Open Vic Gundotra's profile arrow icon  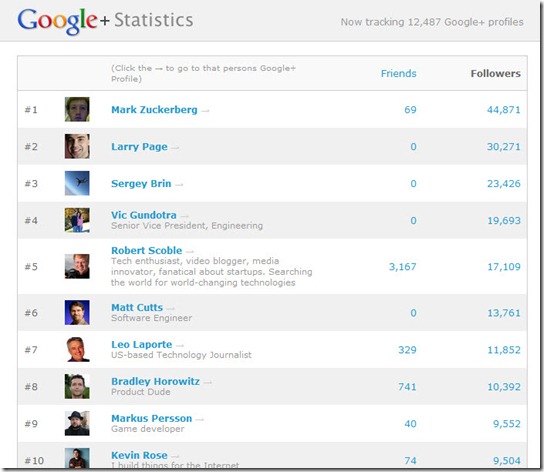pos(185,216)
